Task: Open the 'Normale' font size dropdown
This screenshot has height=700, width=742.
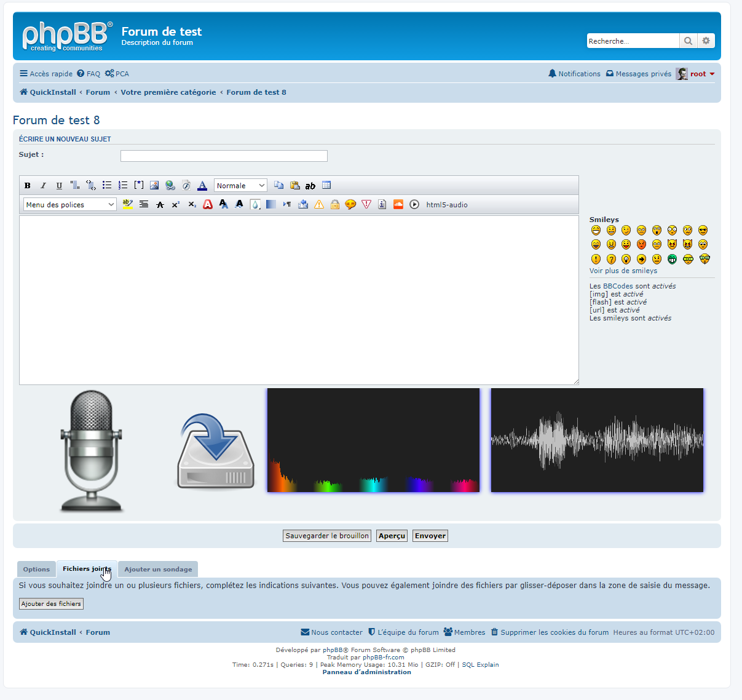Action: point(240,186)
